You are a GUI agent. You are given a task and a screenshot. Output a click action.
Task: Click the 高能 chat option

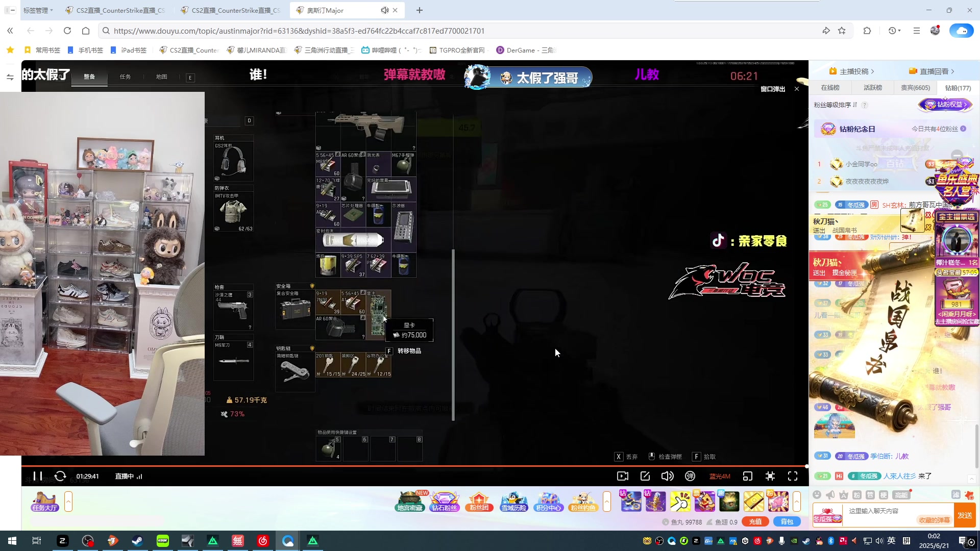[x=901, y=495]
